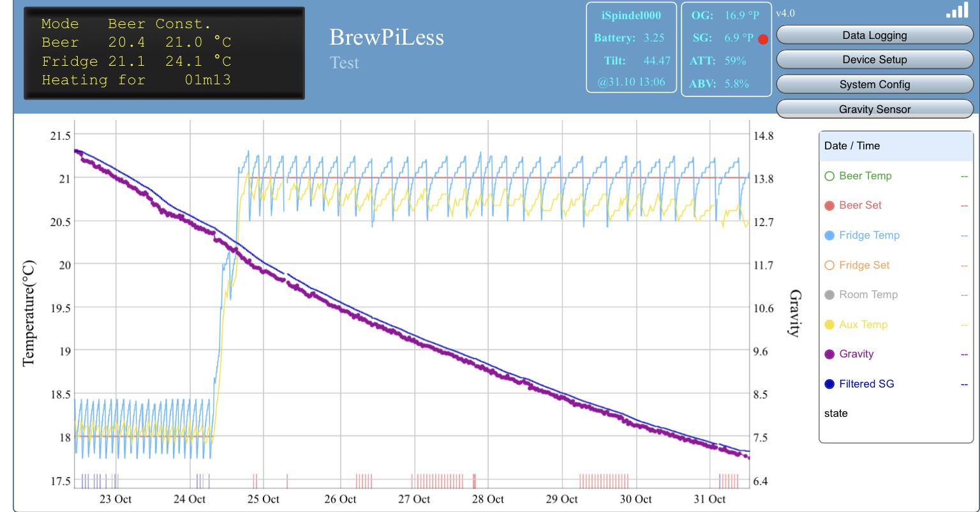Hide the Room Temp series circle
980x512 pixels.
(829, 295)
